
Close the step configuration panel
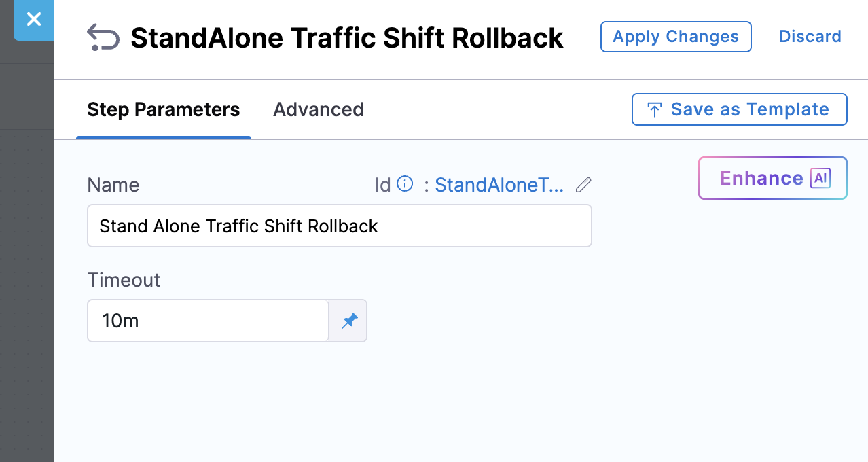click(x=34, y=20)
